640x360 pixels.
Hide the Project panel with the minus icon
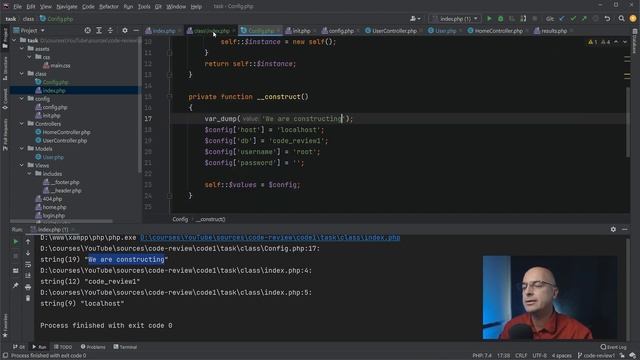[136, 31]
